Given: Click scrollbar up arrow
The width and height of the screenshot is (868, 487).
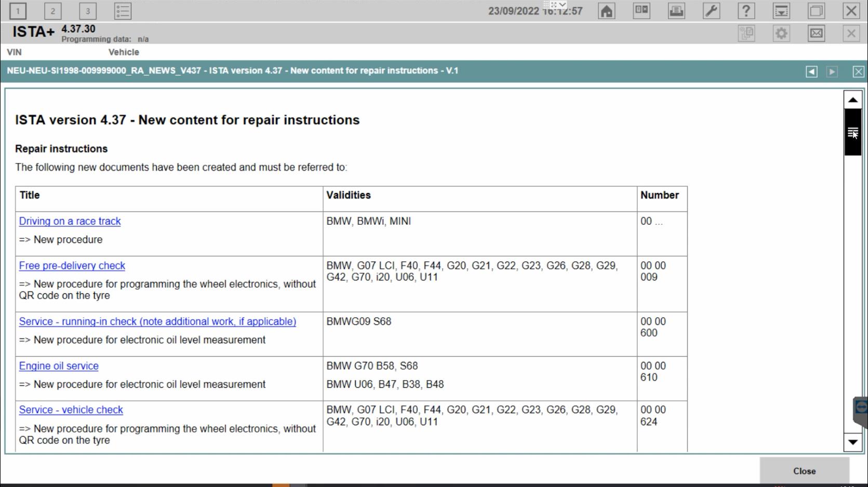Looking at the screenshot, I should point(852,99).
